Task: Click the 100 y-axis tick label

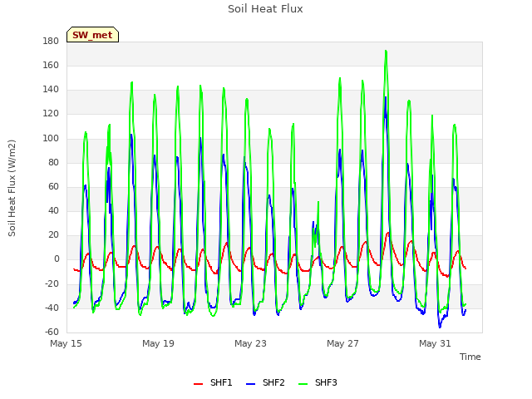Action: point(51,139)
